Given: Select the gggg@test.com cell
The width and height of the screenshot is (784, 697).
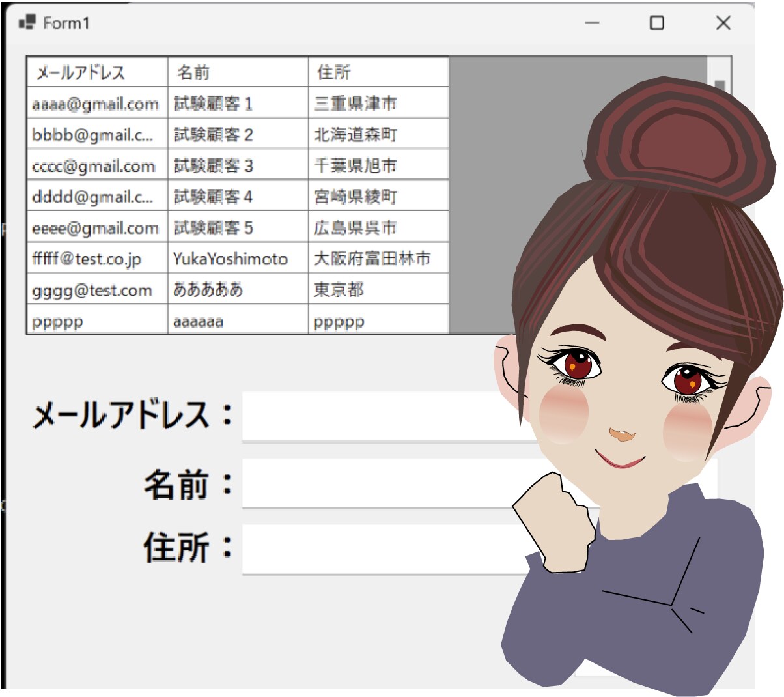Looking at the screenshot, I should [97, 289].
